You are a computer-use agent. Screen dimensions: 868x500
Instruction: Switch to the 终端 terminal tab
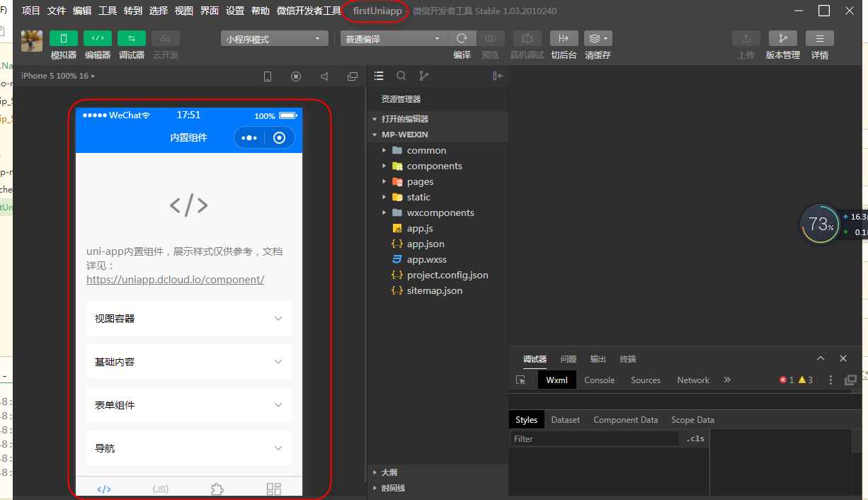(627, 359)
